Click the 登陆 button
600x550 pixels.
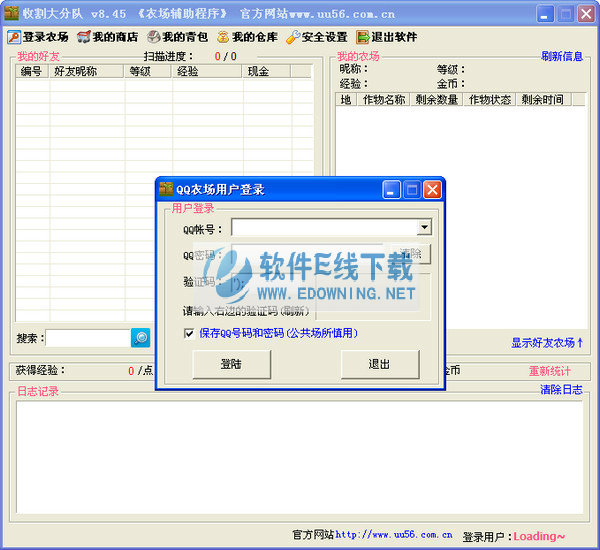coord(232,364)
